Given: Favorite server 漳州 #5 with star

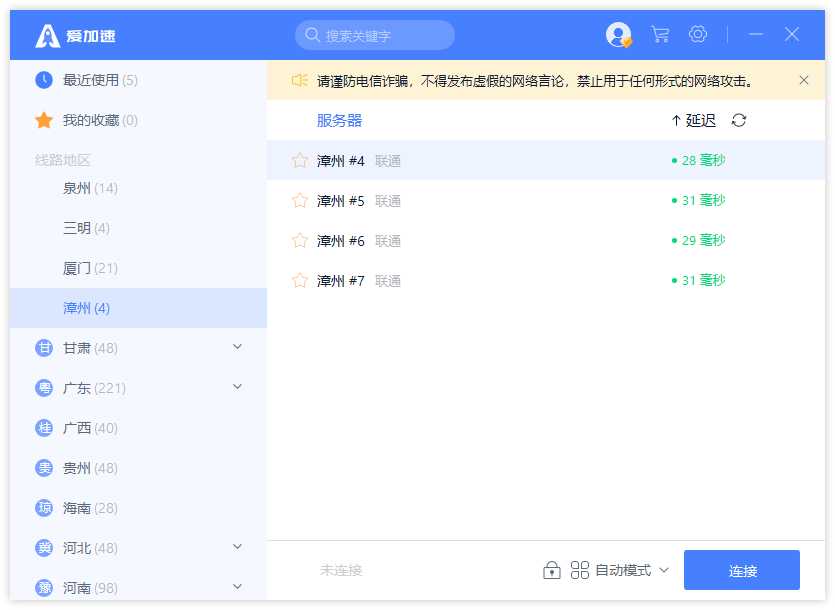Looking at the screenshot, I should coord(300,200).
